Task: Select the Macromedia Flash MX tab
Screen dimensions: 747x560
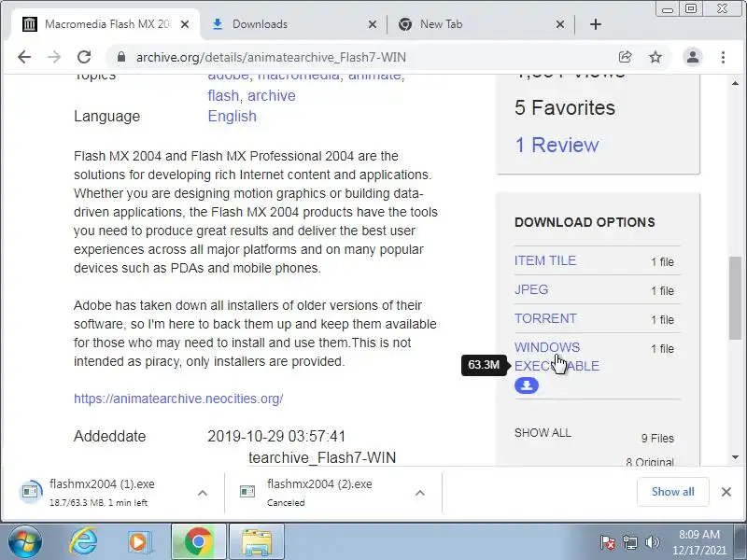Action: click(103, 24)
